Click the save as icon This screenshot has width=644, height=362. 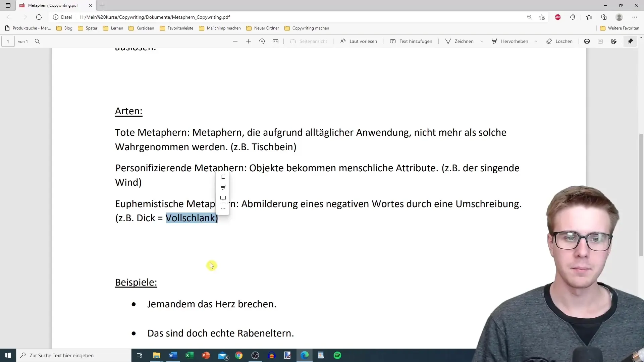click(x=614, y=41)
